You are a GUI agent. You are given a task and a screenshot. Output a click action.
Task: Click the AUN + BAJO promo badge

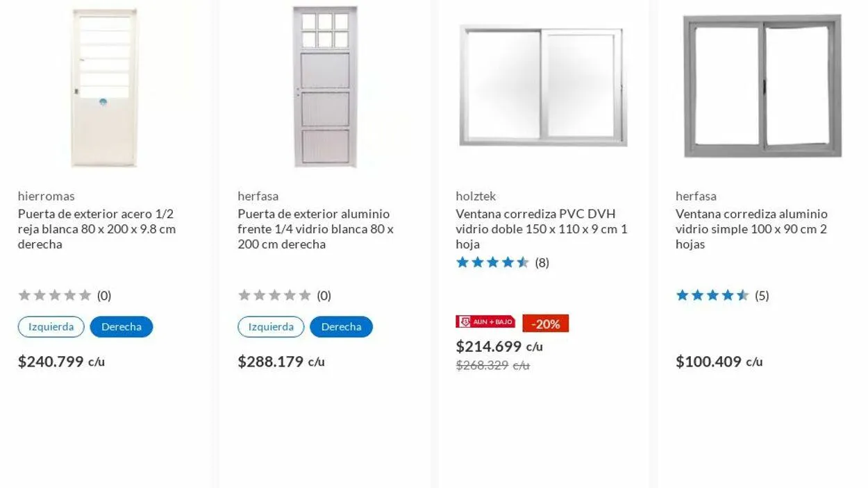(485, 322)
